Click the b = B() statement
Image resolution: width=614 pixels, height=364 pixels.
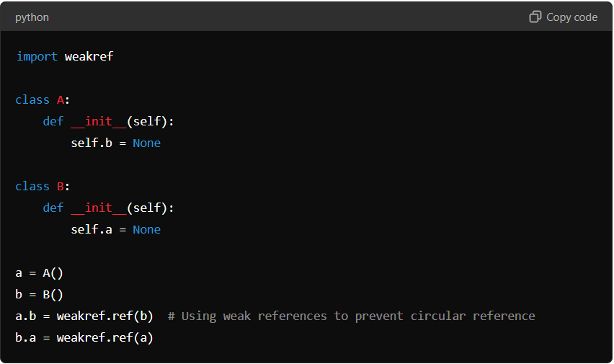coord(39,294)
